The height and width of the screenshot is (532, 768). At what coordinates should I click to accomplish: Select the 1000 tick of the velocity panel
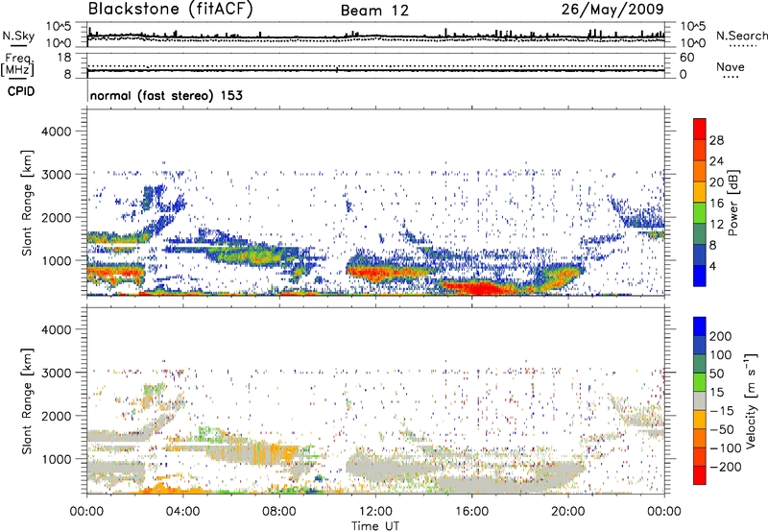coord(57,459)
